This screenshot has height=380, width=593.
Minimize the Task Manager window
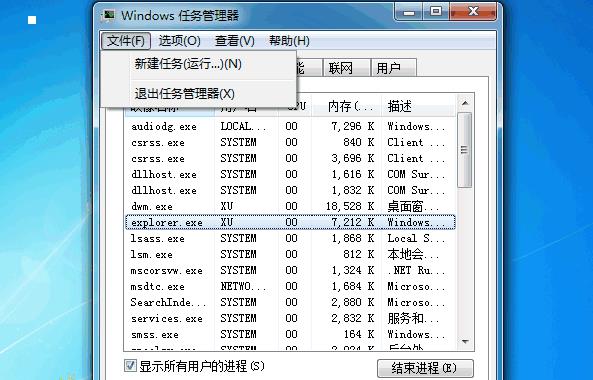pyautogui.click(x=408, y=12)
